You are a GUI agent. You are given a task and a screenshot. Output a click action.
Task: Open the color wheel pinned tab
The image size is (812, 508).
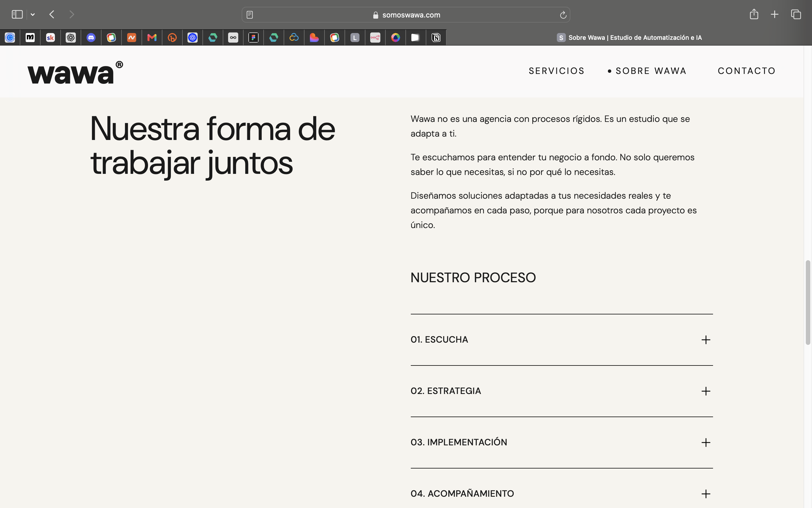click(396, 37)
